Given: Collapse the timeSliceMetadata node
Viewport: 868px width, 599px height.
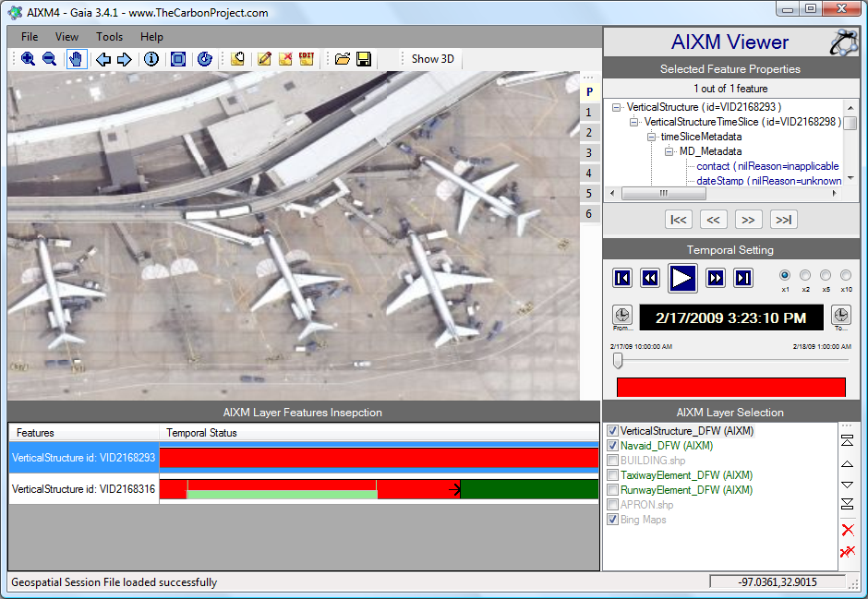Looking at the screenshot, I should click(652, 137).
